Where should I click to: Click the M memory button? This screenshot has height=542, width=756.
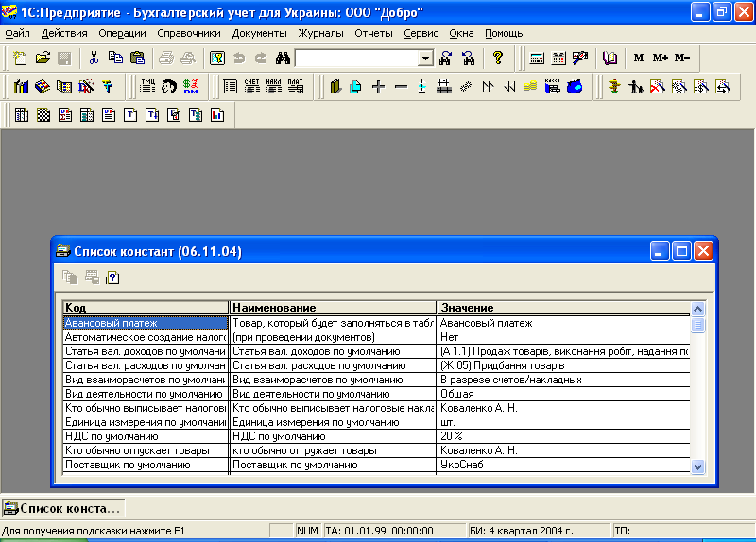click(639, 59)
